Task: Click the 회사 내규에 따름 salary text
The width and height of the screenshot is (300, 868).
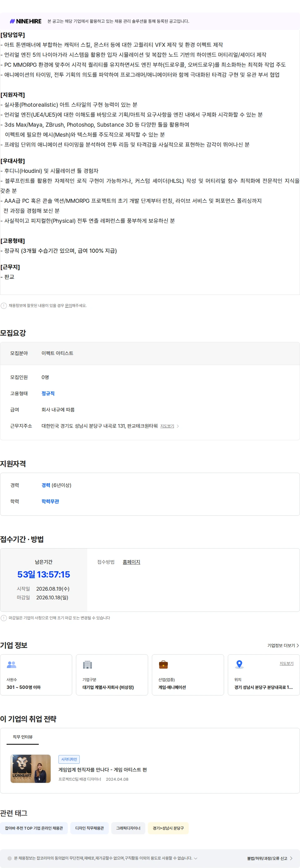Action: click(58, 410)
